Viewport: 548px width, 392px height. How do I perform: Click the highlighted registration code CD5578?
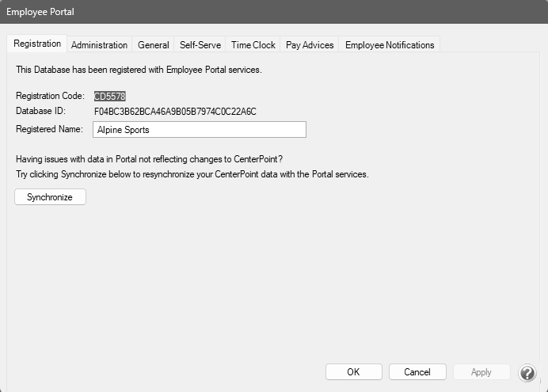[x=110, y=96]
